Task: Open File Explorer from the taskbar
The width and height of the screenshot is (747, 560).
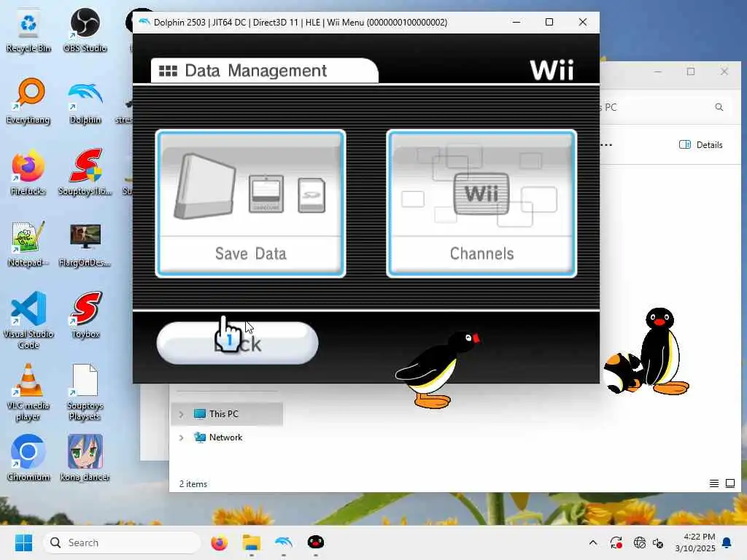Action: (x=252, y=542)
